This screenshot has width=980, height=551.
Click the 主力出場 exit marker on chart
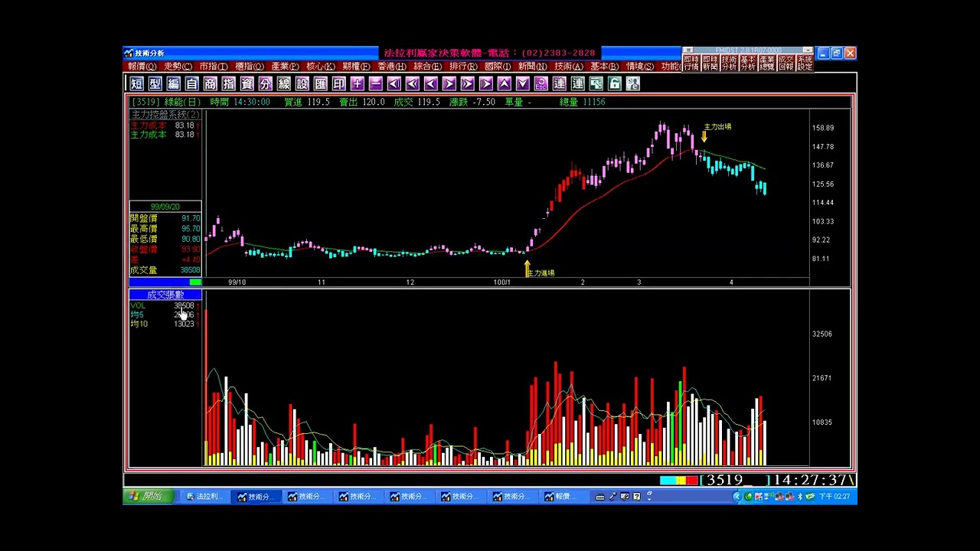(x=717, y=131)
